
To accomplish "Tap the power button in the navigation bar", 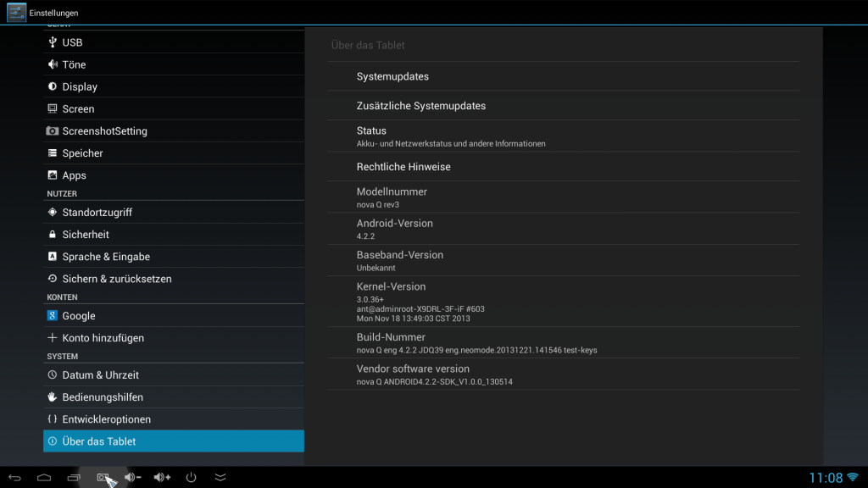I will click(x=191, y=477).
